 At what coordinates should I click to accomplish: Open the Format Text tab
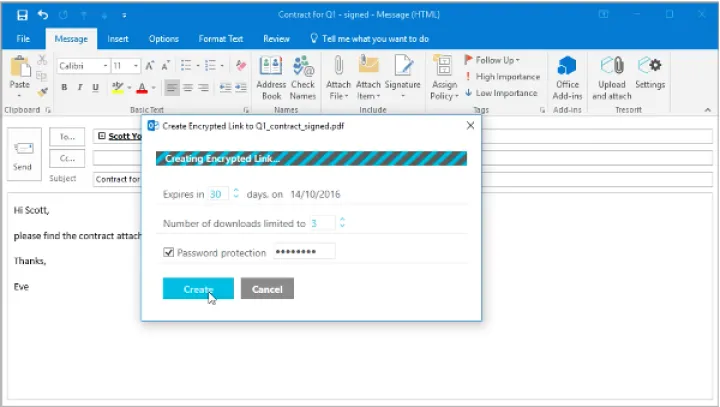coord(220,38)
